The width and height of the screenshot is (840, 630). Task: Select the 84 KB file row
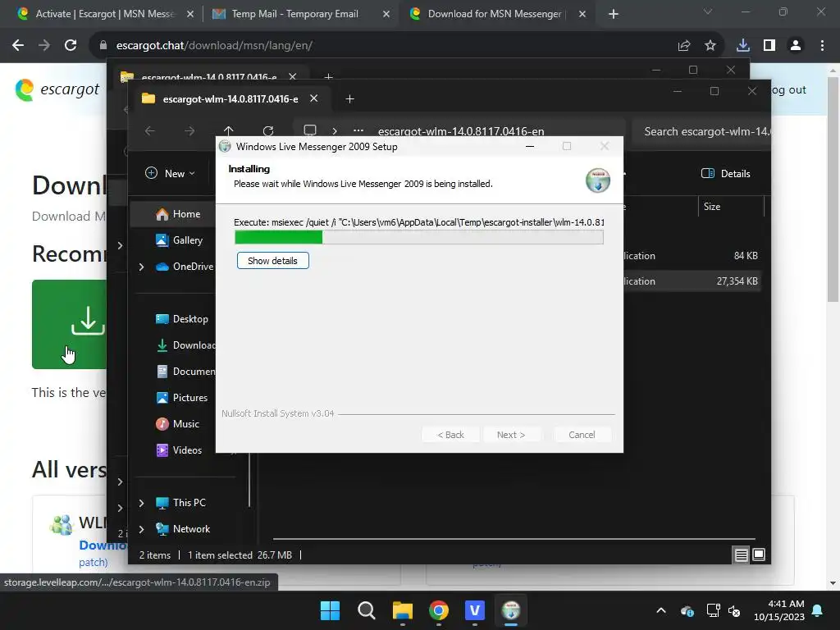pos(692,256)
